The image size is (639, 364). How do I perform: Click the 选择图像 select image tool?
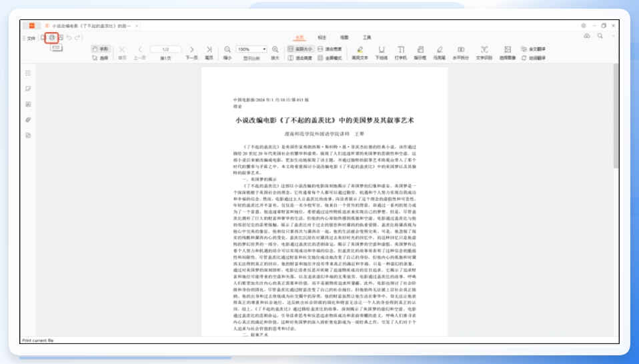tap(508, 53)
